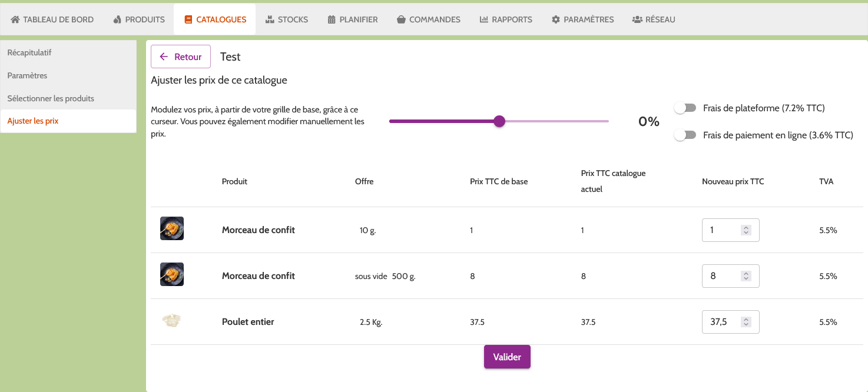The image size is (868, 392).
Task: Click the price adjustment slider handle
Action: (499, 121)
